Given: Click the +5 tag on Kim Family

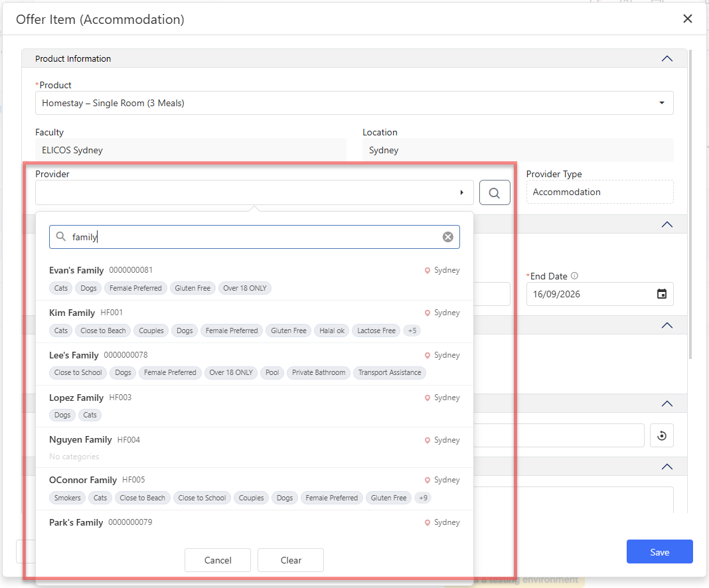Looking at the screenshot, I should pos(412,331).
